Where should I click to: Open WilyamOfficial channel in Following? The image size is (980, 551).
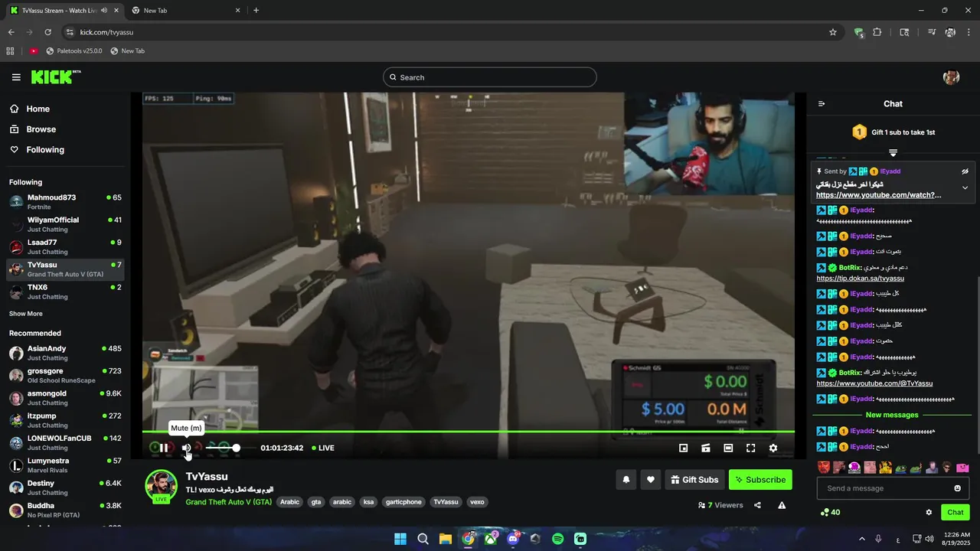(65, 224)
